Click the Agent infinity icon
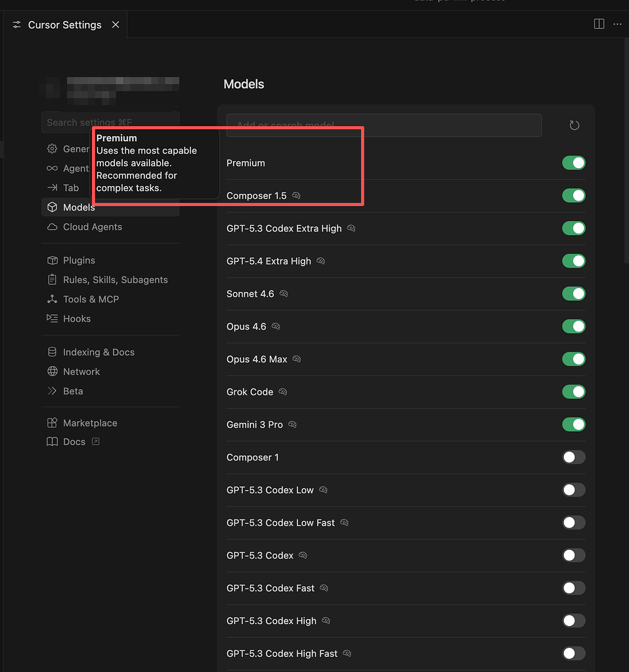The image size is (629, 672). coord(53,169)
